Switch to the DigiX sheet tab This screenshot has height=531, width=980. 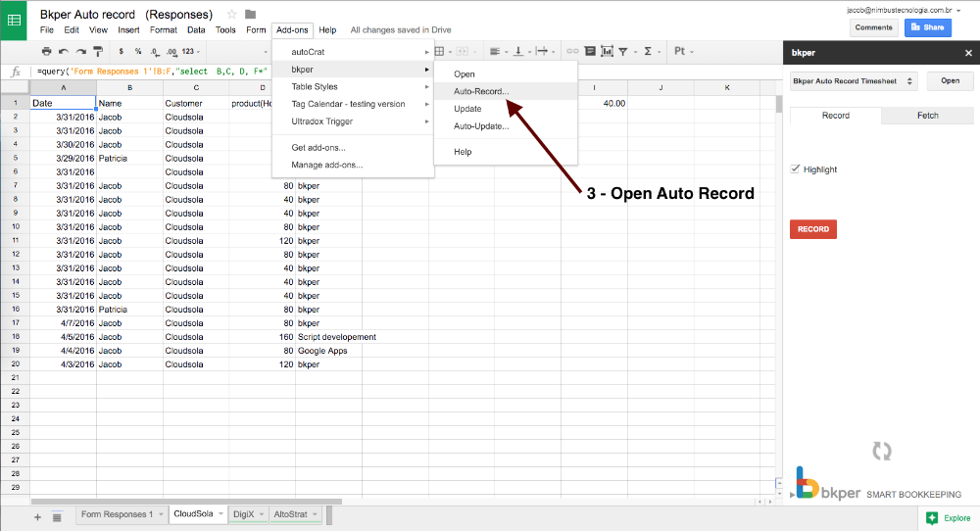(x=249, y=514)
